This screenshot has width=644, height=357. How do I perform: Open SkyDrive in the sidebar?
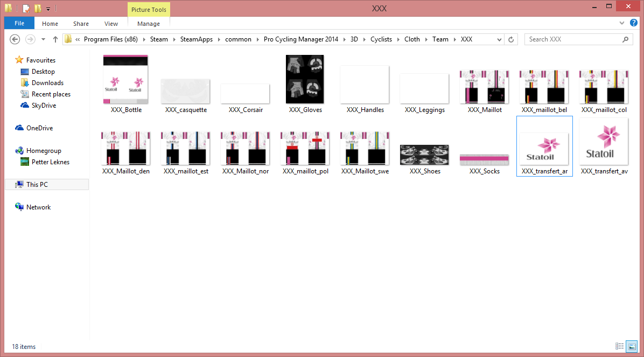coord(44,106)
